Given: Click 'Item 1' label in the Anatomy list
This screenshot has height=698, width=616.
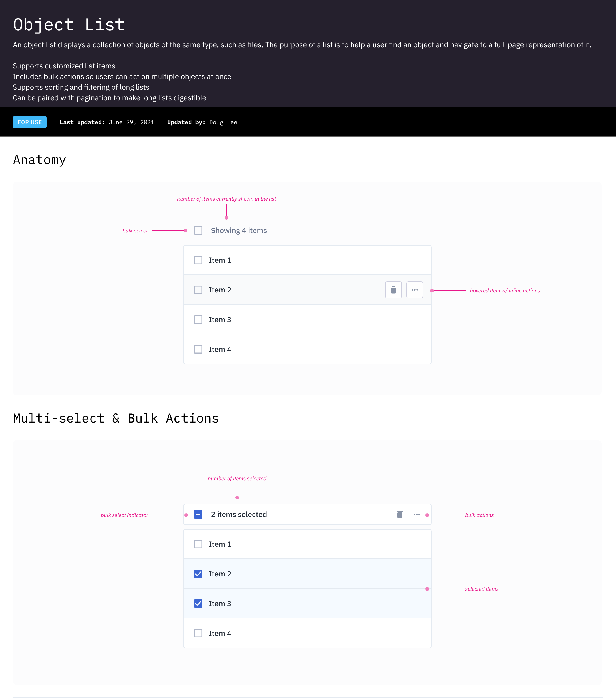Looking at the screenshot, I should [x=220, y=260].
